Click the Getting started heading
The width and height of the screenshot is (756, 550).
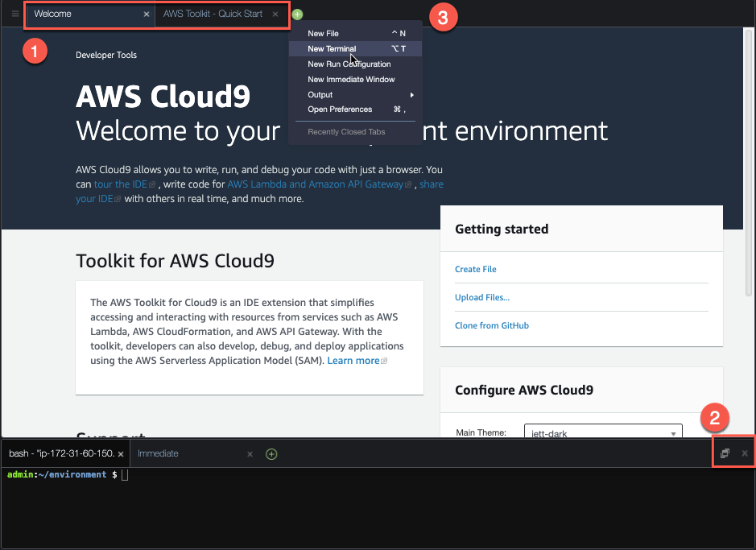pos(502,229)
